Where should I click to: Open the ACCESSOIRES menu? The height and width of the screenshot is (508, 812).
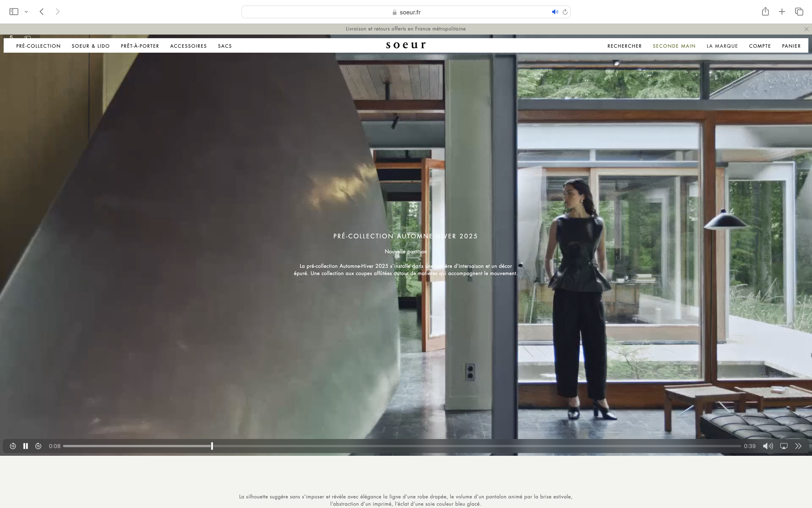[188, 46]
